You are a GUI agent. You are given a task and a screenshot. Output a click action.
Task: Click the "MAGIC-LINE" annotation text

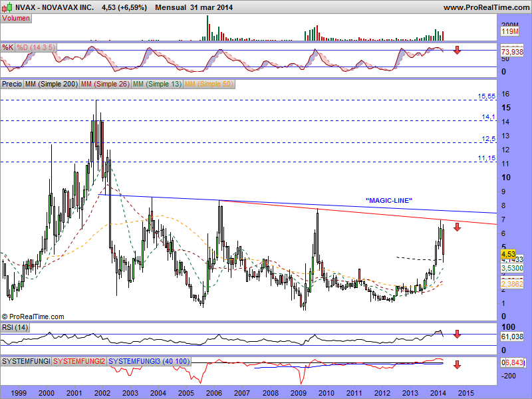point(389,201)
